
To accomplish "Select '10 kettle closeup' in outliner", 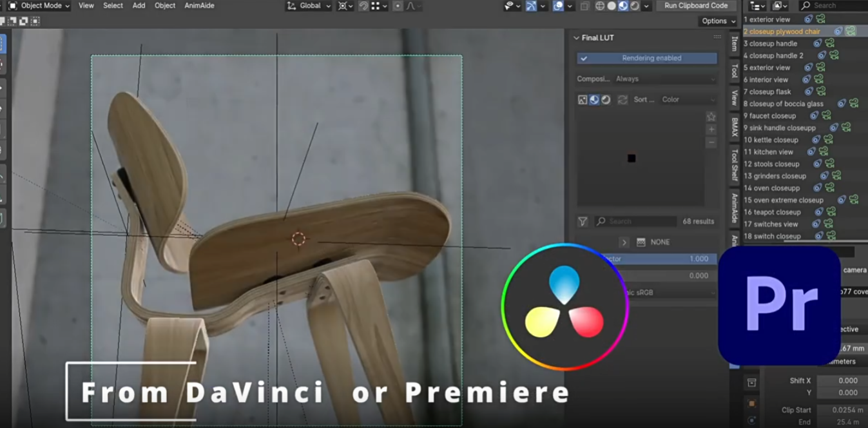I will tap(771, 140).
